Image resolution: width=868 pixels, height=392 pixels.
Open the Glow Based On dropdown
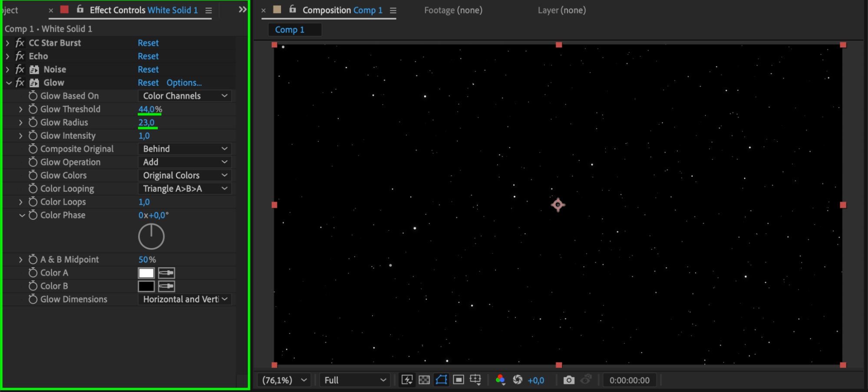pyautogui.click(x=185, y=96)
